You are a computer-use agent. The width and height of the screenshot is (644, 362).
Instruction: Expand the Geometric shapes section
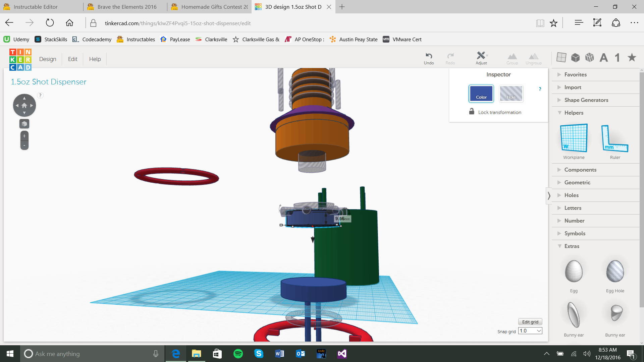577,182
